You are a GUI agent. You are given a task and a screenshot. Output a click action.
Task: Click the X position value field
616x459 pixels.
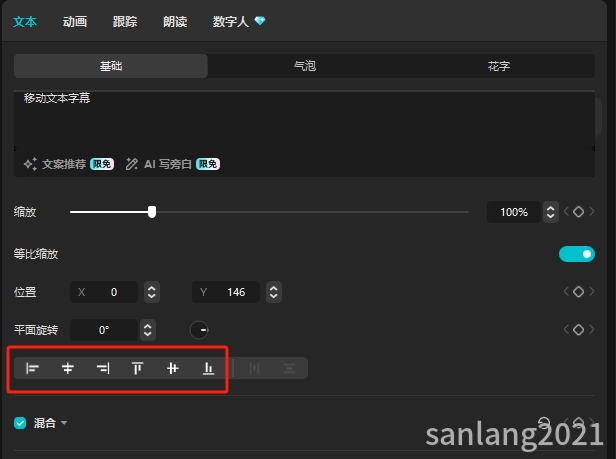(x=104, y=292)
